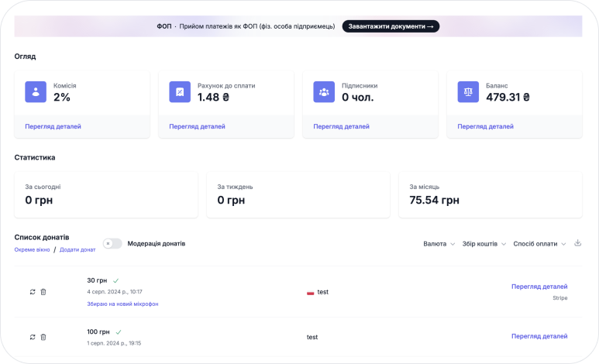Click the Комісія user icon

click(x=36, y=92)
